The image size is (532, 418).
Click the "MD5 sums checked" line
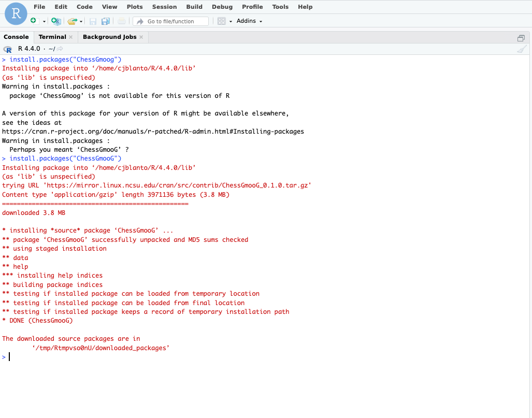click(x=125, y=240)
